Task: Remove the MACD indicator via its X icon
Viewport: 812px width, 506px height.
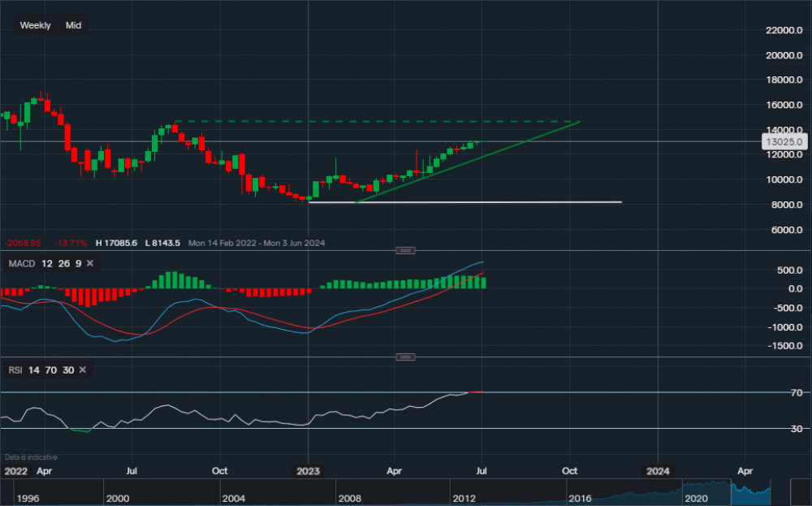Action: point(89,263)
